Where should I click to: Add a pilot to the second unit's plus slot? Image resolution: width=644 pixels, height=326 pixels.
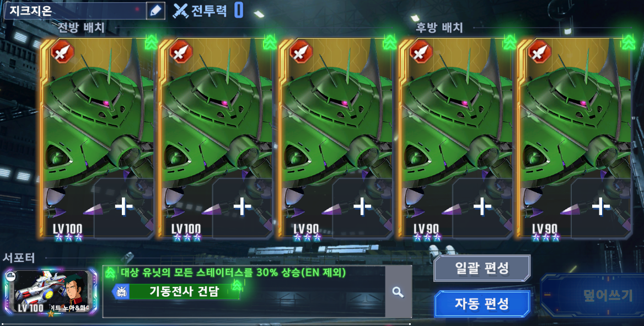[x=242, y=207]
